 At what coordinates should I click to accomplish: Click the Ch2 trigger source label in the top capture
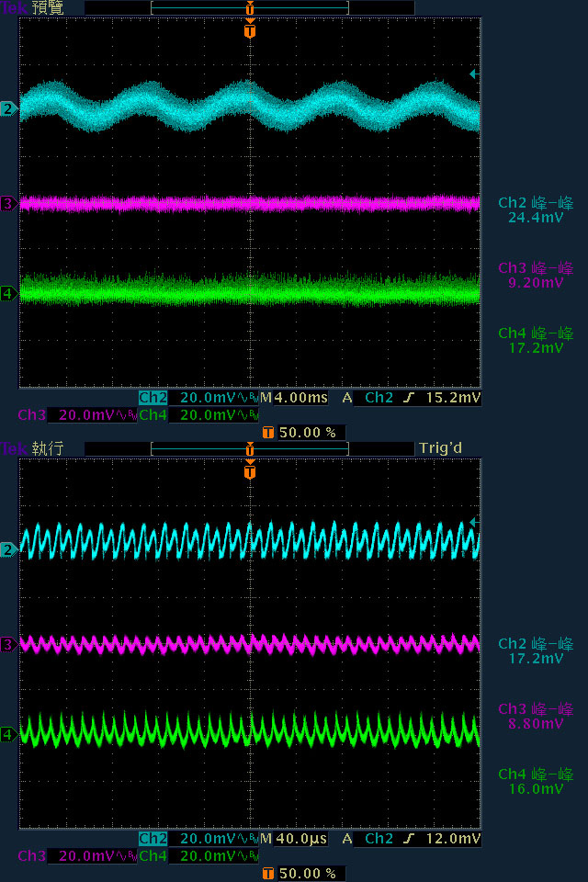(x=379, y=398)
